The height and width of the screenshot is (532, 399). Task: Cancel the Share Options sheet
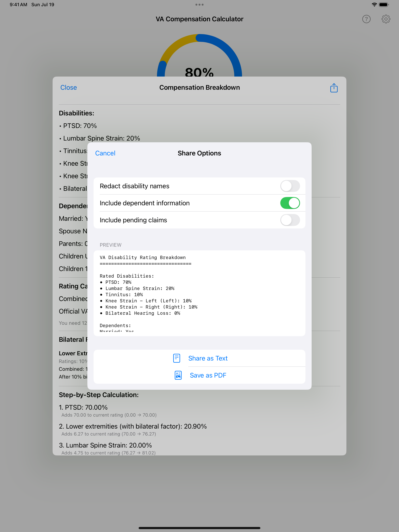(x=105, y=153)
